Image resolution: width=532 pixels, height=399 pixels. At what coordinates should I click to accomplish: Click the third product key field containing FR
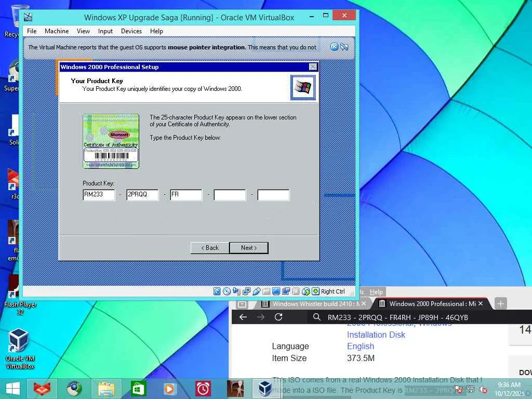tap(186, 195)
